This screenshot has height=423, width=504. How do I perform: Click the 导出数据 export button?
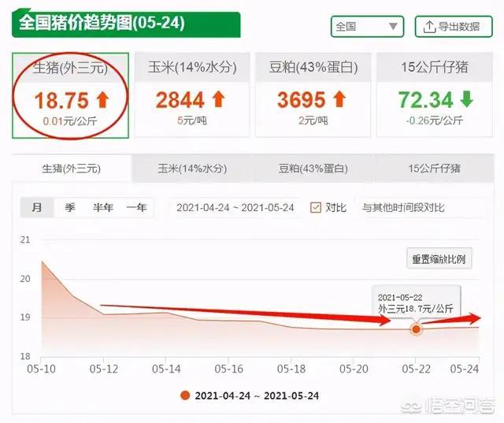pos(454,26)
